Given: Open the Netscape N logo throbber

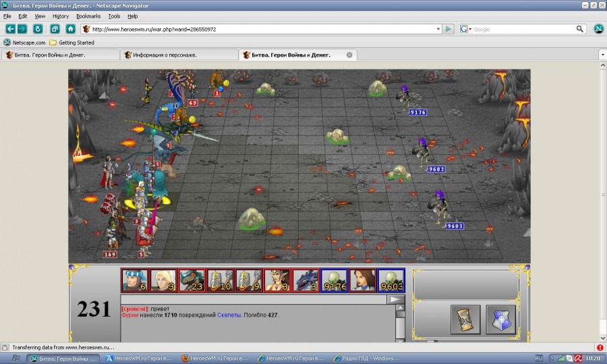Looking at the screenshot, I should coord(599,28).
